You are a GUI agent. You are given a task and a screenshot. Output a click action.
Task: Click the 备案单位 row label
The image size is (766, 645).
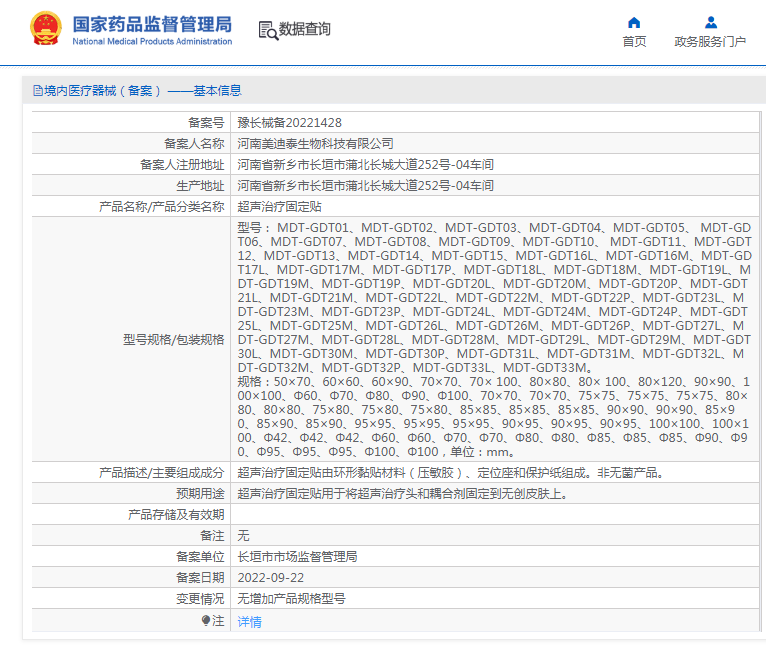[x=200, y=557]
